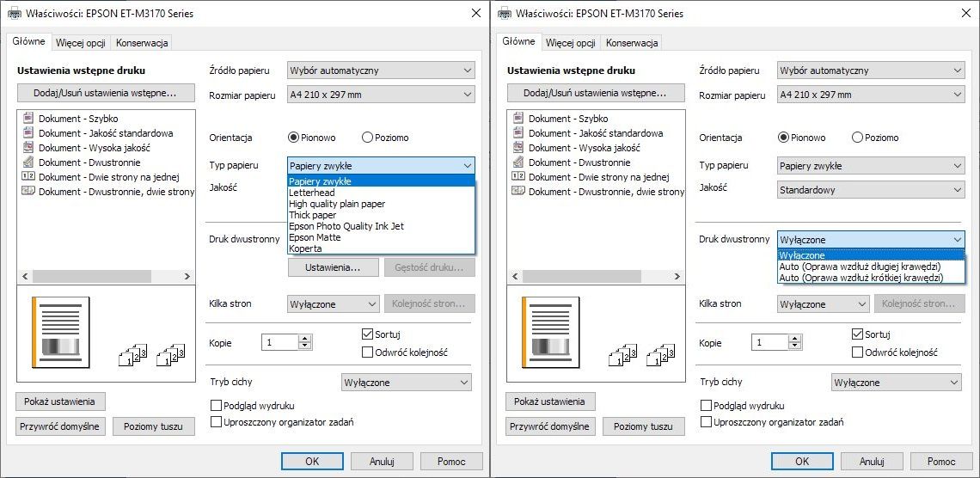
Task: Select Dokument - Dwie strony na jednej icon, right window
Action: pos(518,177)
